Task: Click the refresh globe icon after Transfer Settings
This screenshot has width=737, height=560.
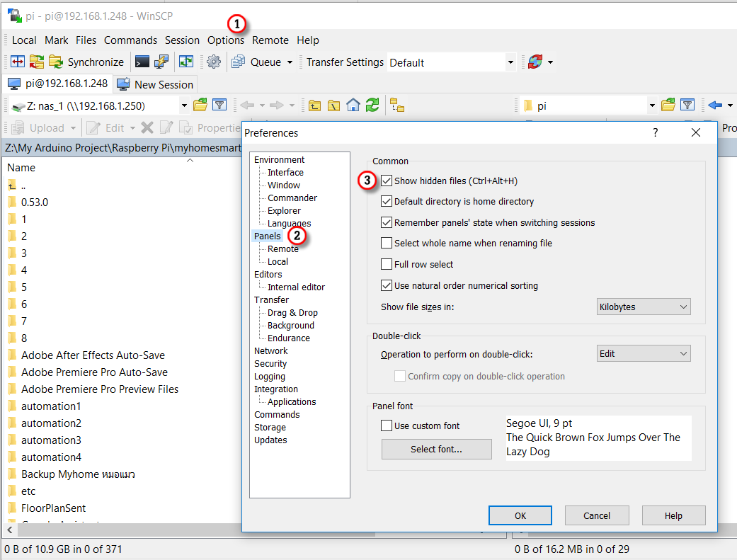Action: pyautogui.click(x=535, y=62)
